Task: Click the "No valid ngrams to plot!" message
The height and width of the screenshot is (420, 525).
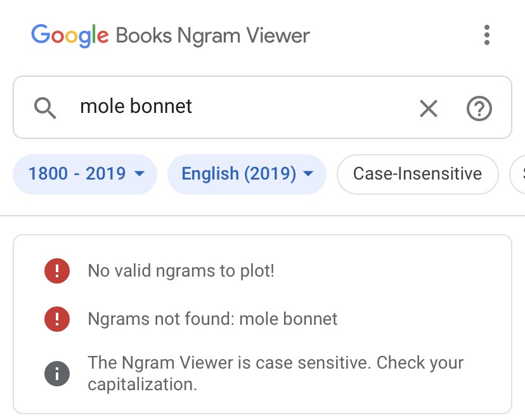Action: click(181, 272)
